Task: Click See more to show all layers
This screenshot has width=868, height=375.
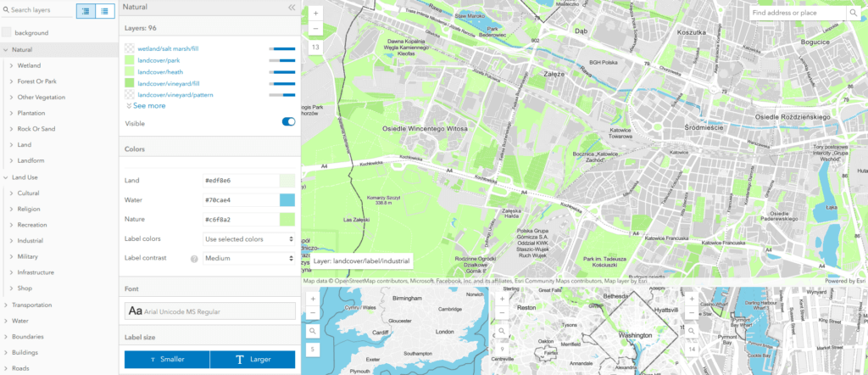Action: pyautogui.click(x=146, y=106)
